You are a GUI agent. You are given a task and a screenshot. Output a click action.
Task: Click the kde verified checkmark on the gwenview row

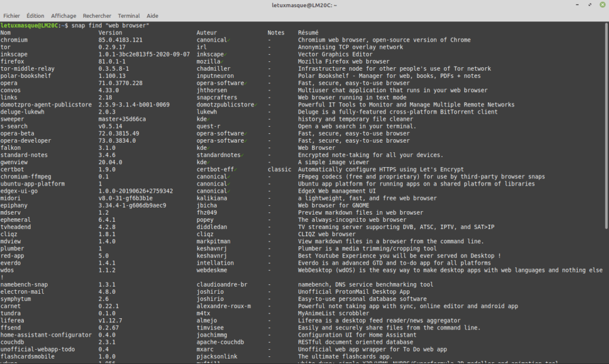(210, 162)
